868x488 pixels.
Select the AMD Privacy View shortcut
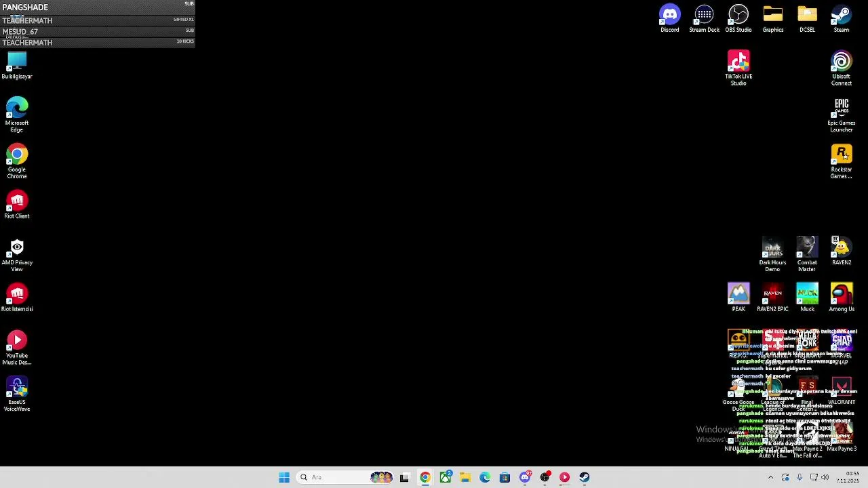pyautogui.click(x=17, y=255)
